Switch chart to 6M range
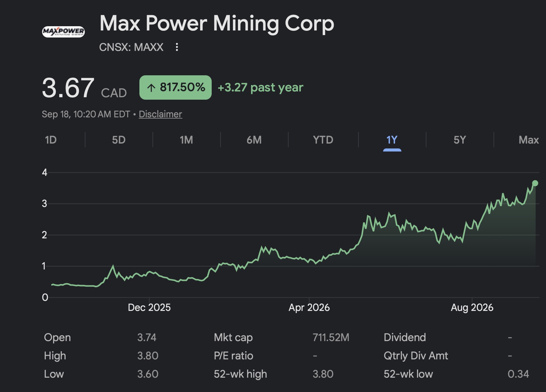 [254, 140]
